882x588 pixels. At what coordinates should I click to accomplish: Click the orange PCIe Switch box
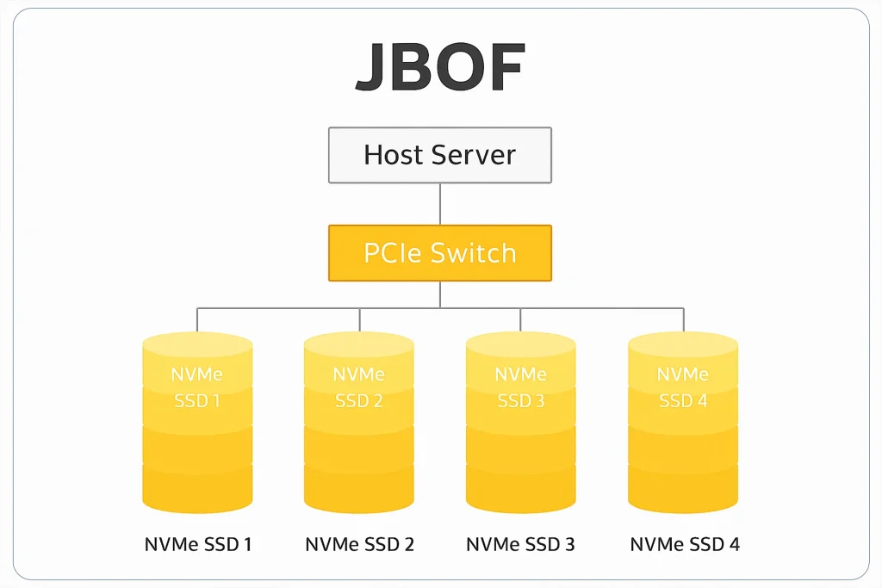440,253
